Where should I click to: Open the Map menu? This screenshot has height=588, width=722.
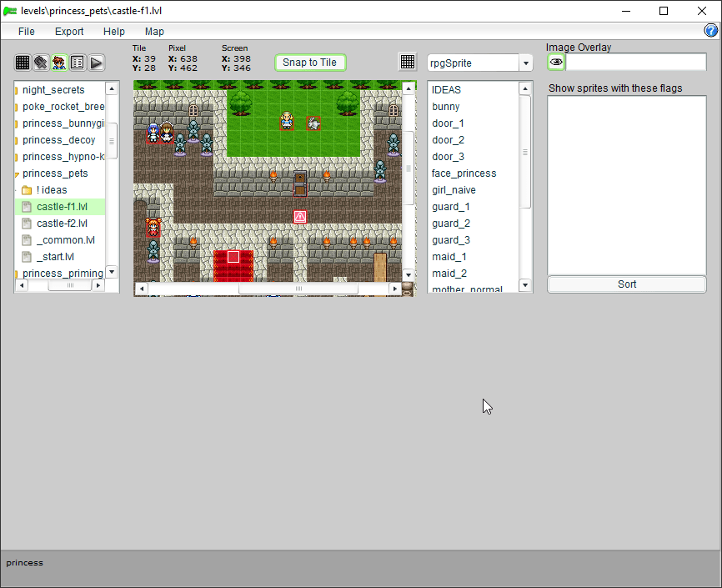pyautogui.click(x=154, y=31)
